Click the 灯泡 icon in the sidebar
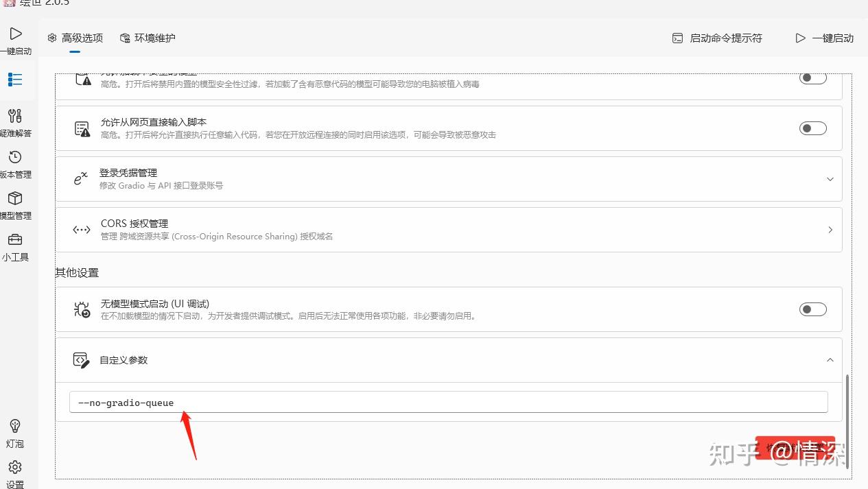Image resolution: width=868 pixels, height=489 pixels. coord(15,432)
